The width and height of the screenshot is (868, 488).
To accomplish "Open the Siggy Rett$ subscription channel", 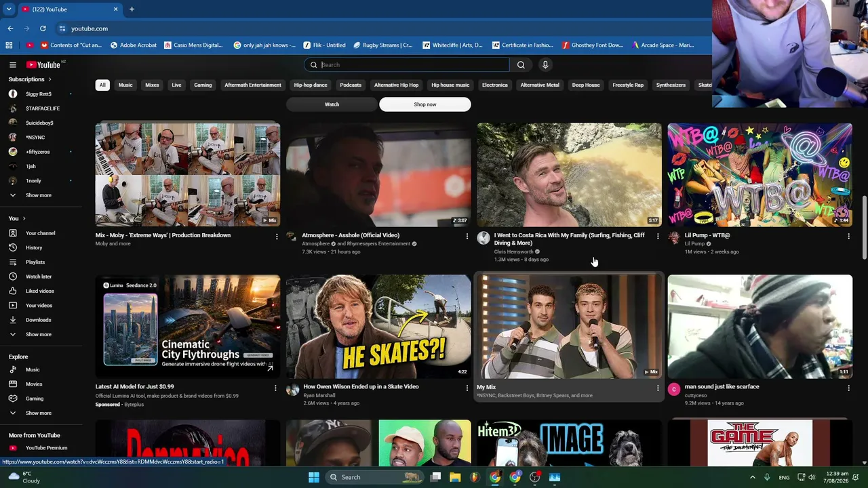I will (x=39, y=94).
